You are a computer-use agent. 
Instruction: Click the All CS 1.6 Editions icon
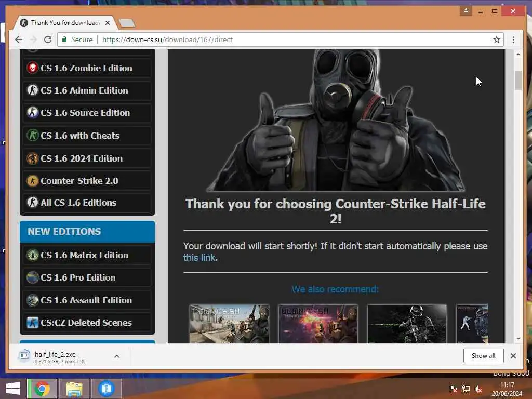[33, 203]
